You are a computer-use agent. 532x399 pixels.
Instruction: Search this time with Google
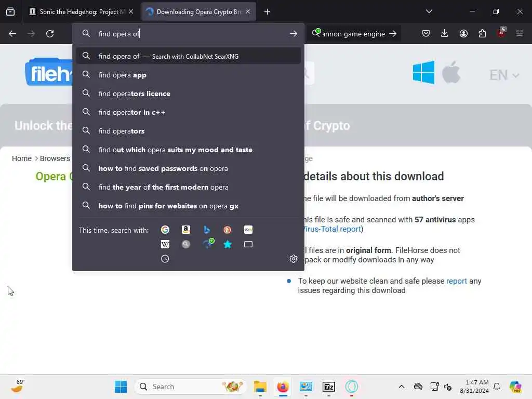tap(165, 230)
